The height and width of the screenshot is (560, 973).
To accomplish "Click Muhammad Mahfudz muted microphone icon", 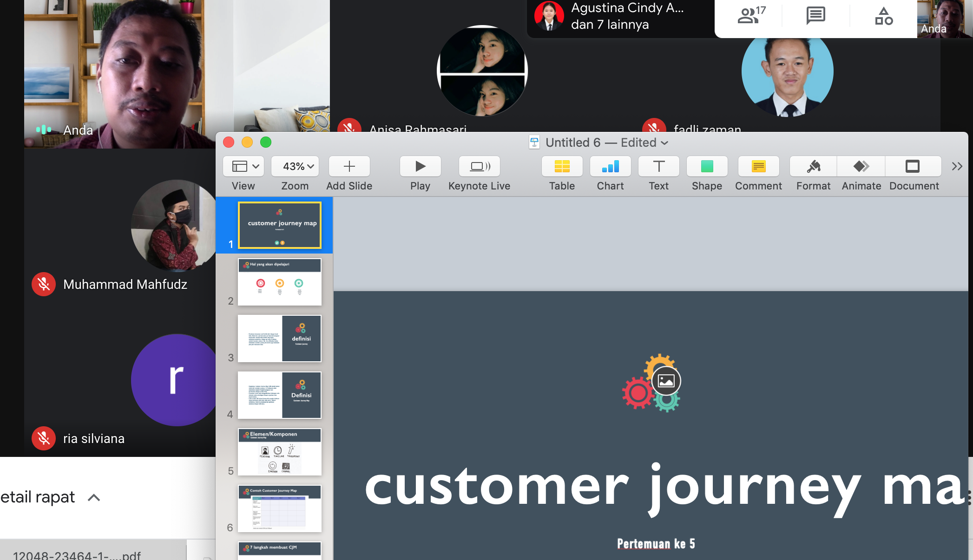I will tap(44, 284).
